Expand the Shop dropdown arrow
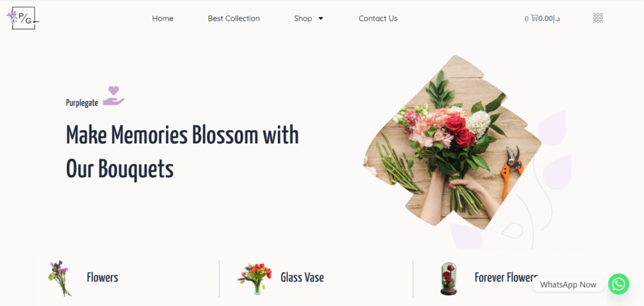Screen dimensions: 644x306 pyautogui.click(x=321, y=18)
